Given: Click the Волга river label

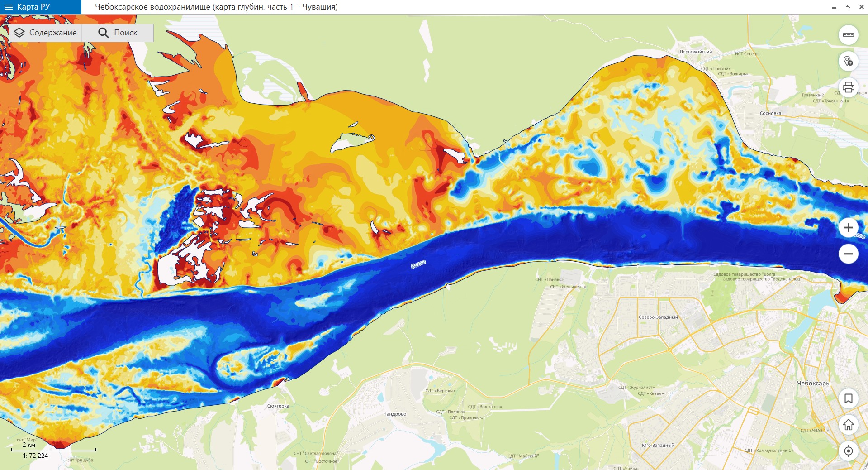Looking at the screenshot, I should click(418, 264).
